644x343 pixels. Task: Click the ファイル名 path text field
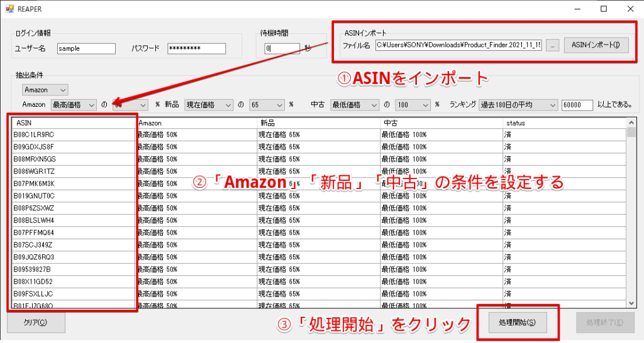pyautogui.click(x=458, y=45)
